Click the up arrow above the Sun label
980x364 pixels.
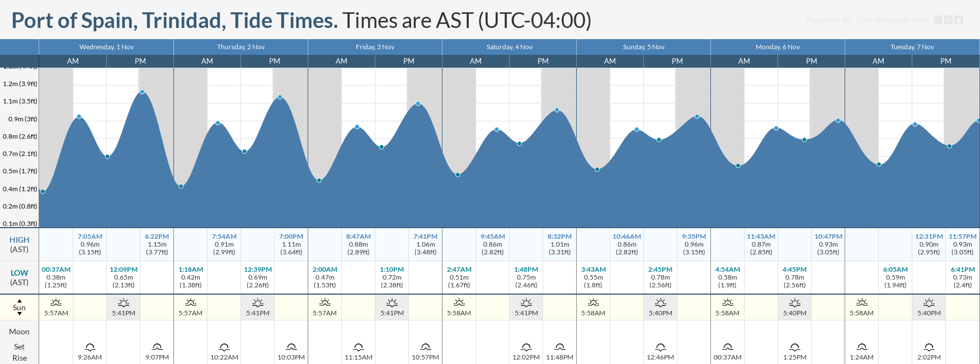coord(20,301)
